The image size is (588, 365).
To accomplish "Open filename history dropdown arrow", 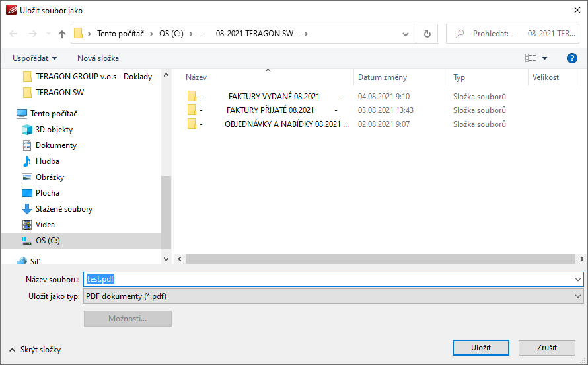I will click(x=577, y=280).
